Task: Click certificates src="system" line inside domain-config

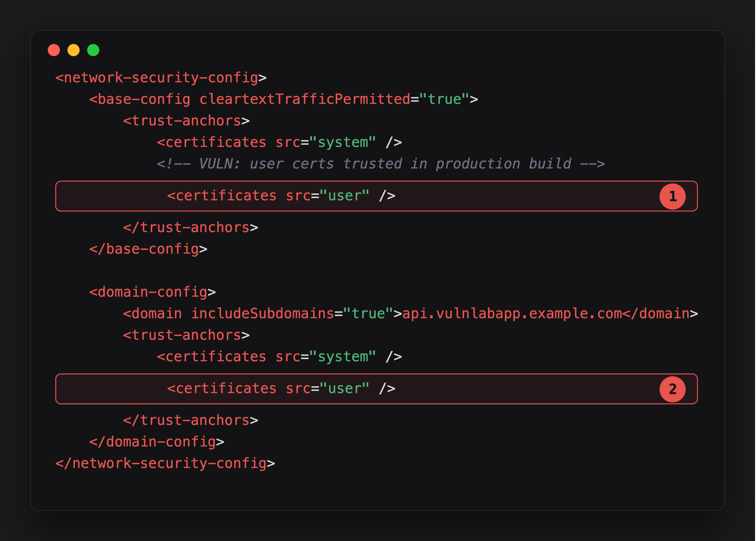Action: [x=279, y=357]
